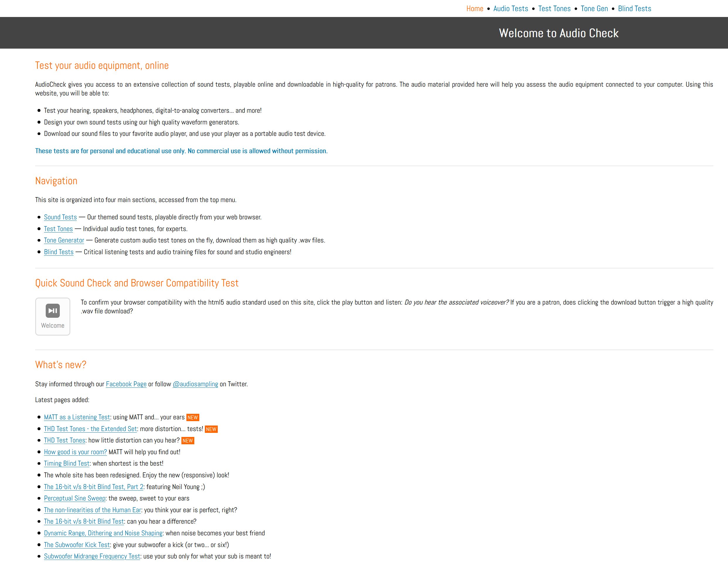Open MATT as a Listening Test page
This screenshot has height=562, width=728.
click(x=77, y=417)
